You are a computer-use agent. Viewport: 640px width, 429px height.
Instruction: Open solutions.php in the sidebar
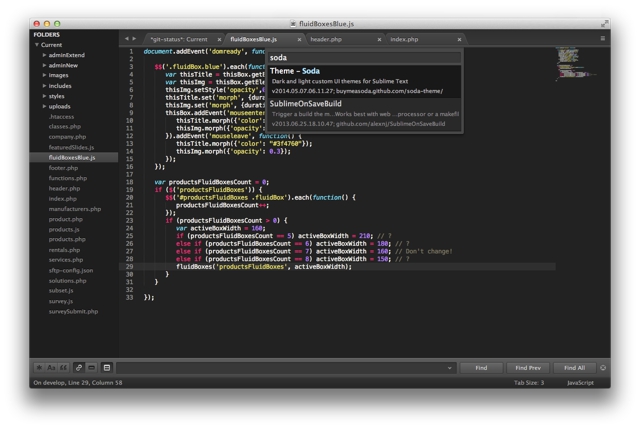pyautogui.click(x=67, y=280)
